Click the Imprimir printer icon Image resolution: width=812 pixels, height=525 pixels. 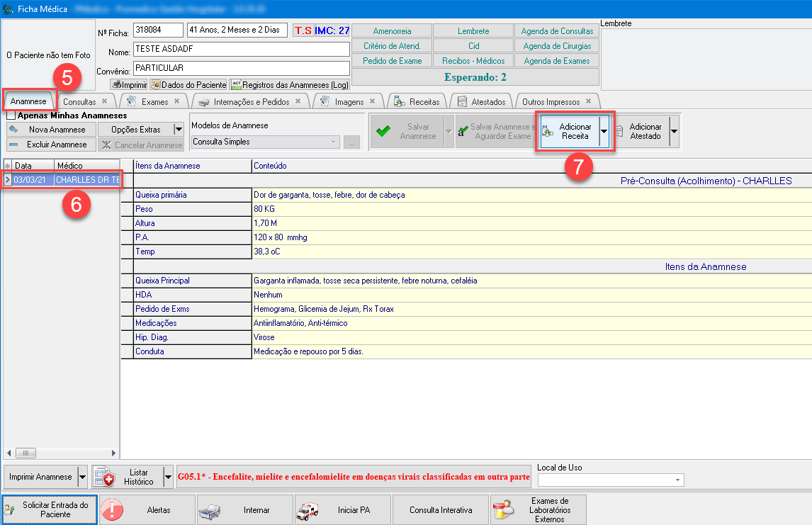pos(117,84)
